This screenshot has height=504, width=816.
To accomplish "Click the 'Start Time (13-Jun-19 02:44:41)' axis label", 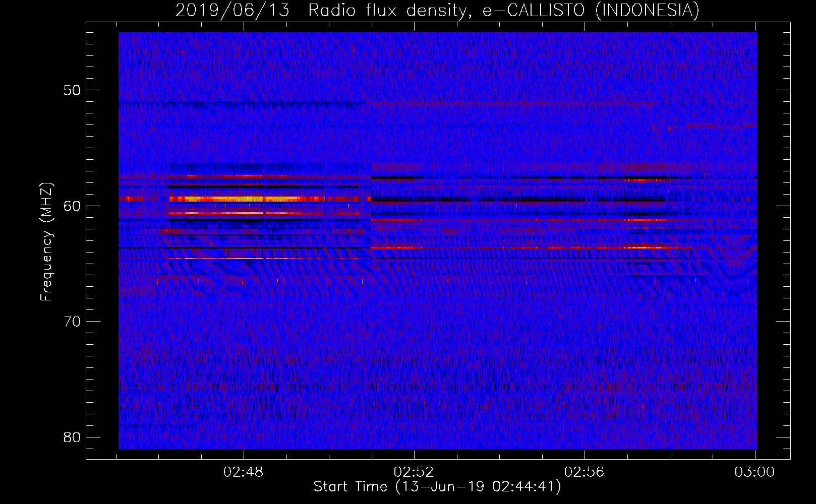I will [x=437, y=487].
